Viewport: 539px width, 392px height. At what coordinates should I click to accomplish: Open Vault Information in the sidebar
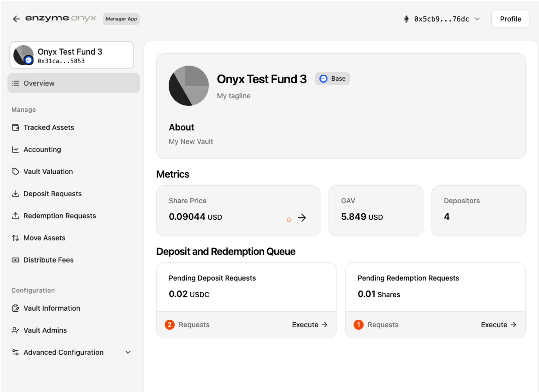pos(52,308)
